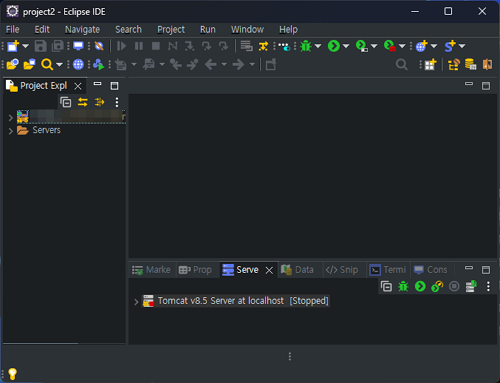
Task: Click the gray Access Commands search icon
Action: (402, 64)
